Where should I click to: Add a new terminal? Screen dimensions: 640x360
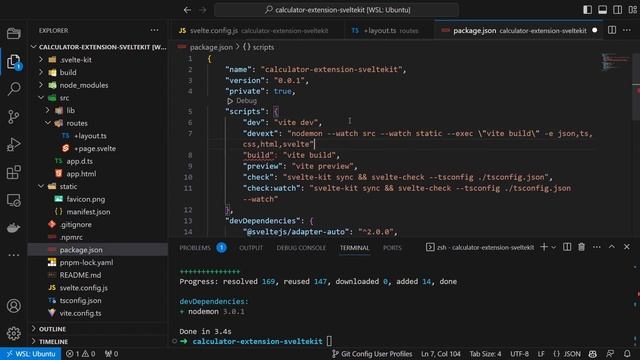544,247
